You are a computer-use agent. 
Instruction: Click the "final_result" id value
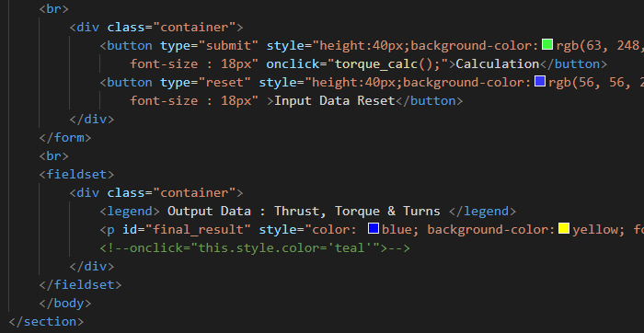coord(198,230)
